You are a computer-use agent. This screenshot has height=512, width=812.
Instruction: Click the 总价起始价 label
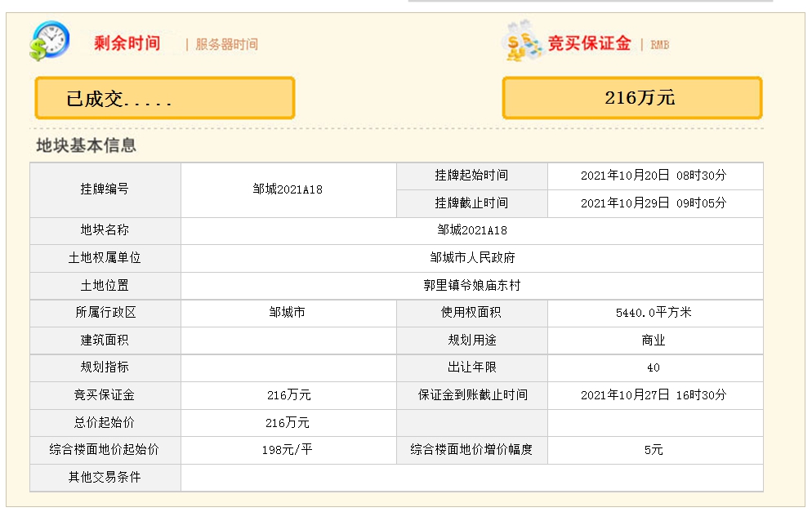coord(105,423)
